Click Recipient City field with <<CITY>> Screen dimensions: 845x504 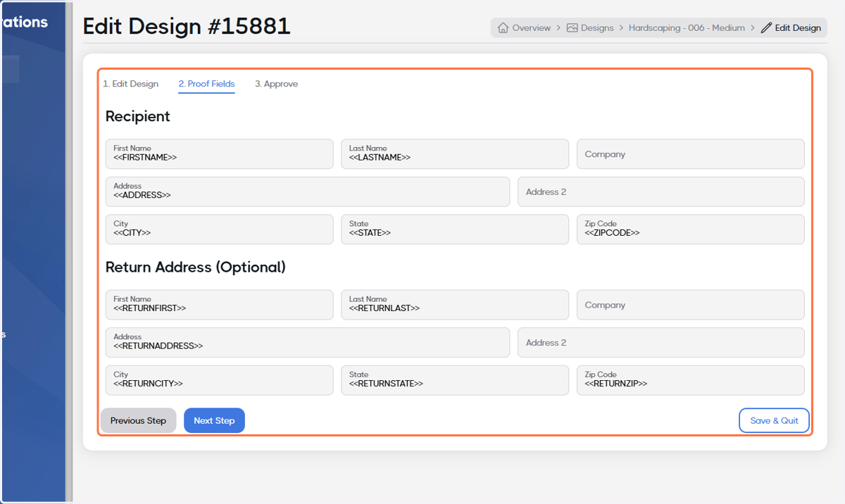219,229
